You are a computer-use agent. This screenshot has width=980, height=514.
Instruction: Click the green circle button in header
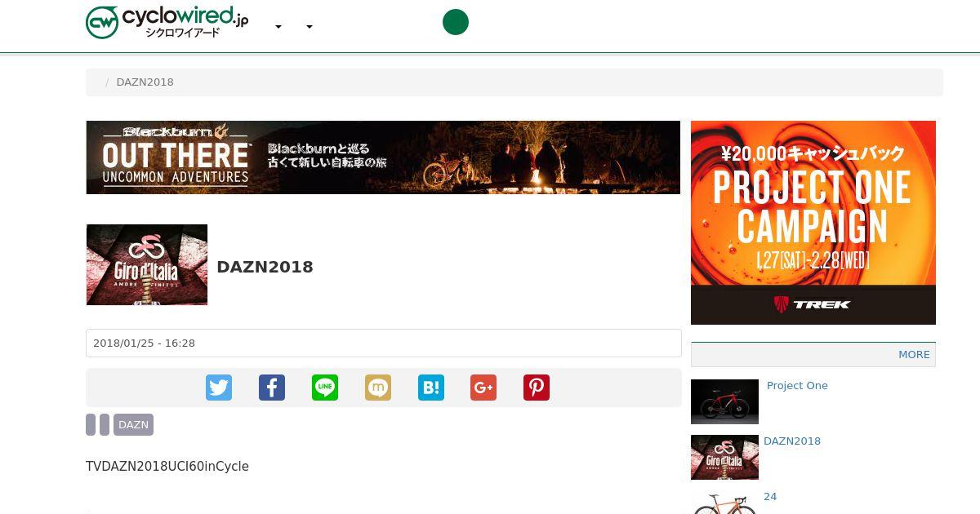pyautogui.click(x=456, y=22)
